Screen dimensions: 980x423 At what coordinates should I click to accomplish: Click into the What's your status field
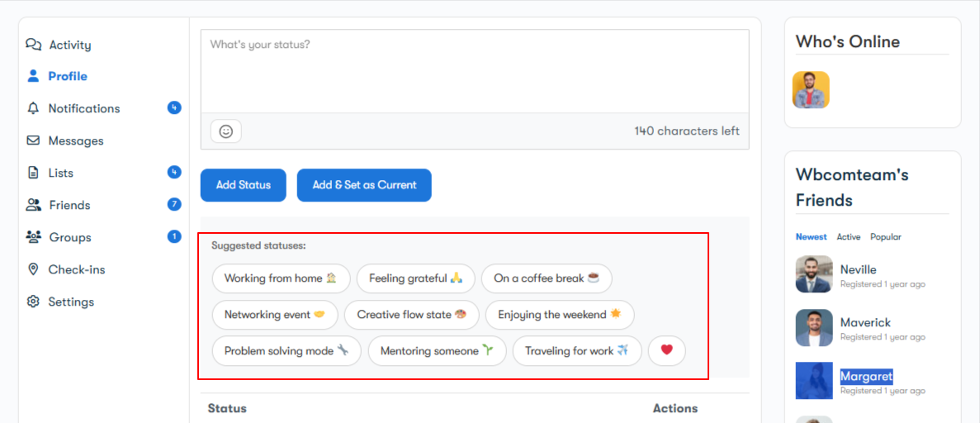474,71
